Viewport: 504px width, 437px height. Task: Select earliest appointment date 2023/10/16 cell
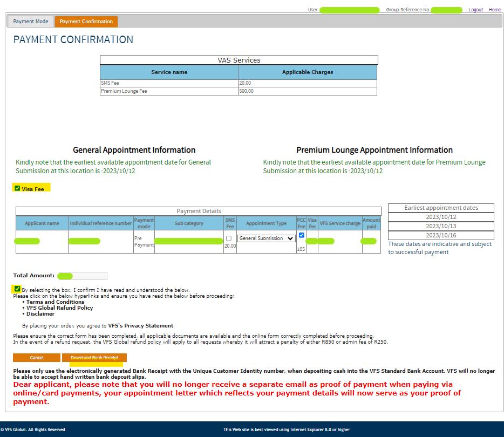coord(441,235)
